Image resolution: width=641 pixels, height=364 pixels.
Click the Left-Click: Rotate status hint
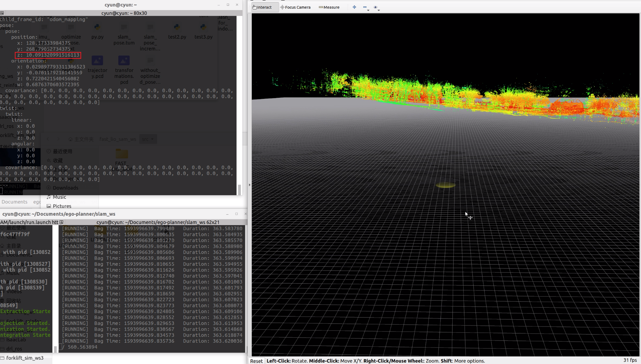[287, 361]
